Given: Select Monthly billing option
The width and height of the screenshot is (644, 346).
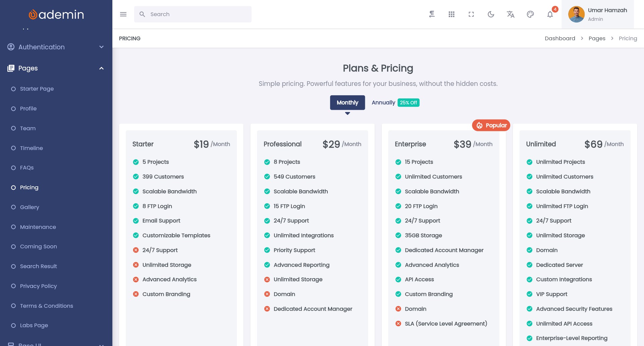Looking at the screenshot, I should [347, 103].
